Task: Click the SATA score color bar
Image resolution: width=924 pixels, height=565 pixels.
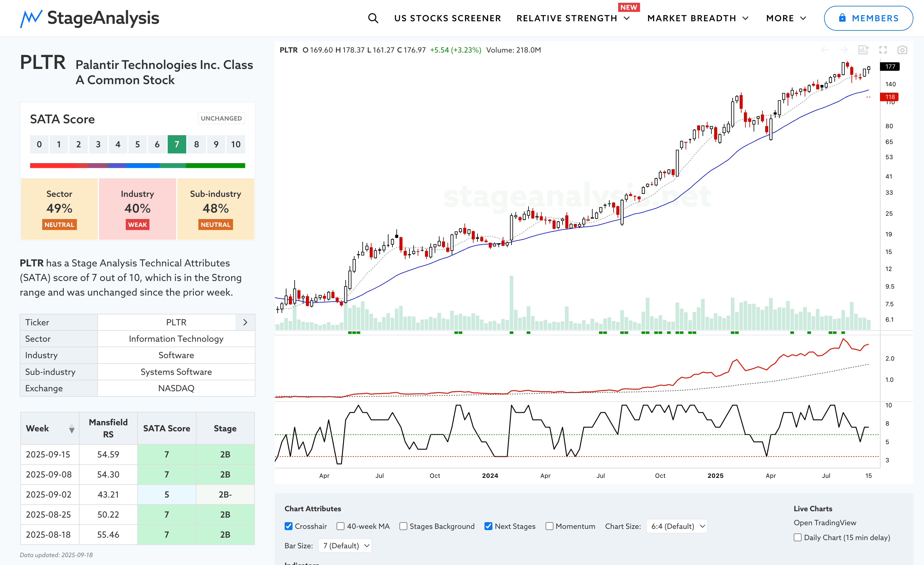Action: [137, 165]
